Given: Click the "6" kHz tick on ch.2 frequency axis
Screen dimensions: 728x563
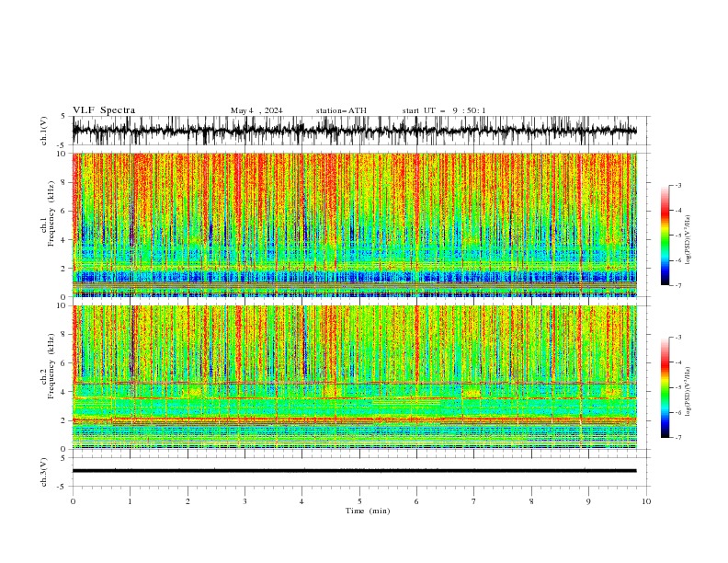Looking at the screenshot, I should [63, 363].
